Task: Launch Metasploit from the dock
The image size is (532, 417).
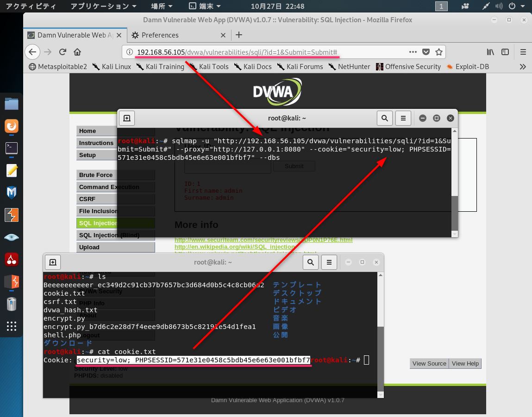Action: pos(12,193)
